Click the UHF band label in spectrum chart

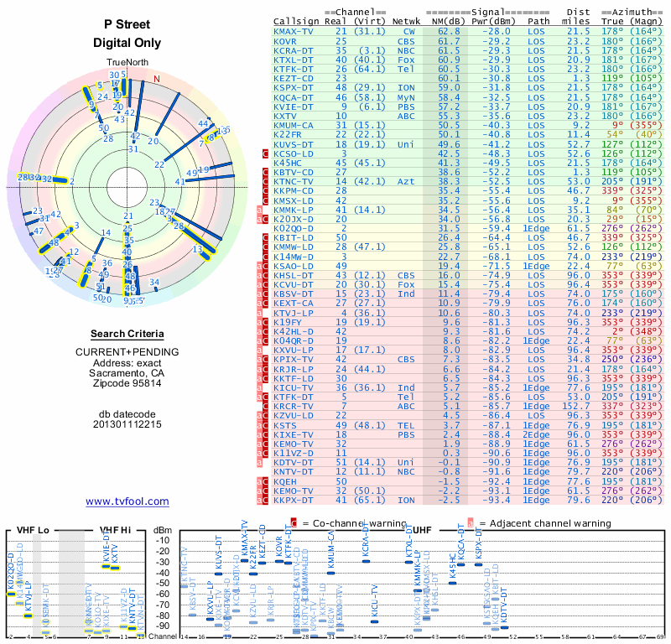(422, 530)
